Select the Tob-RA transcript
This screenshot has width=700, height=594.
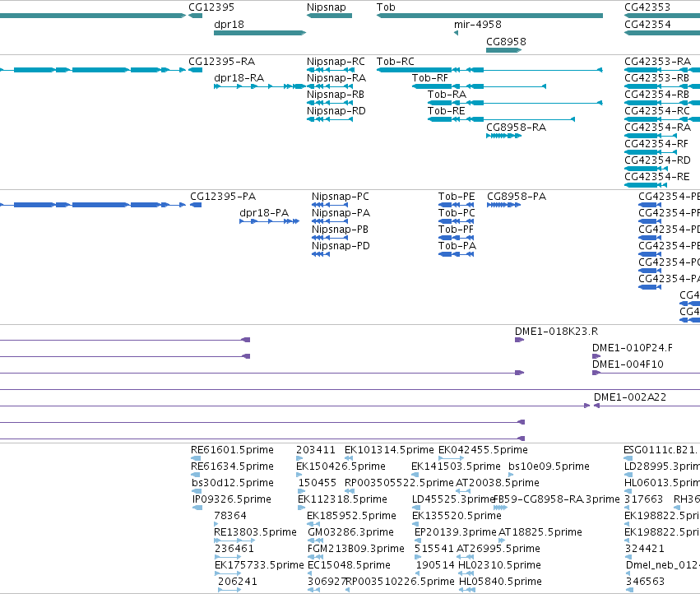[515, 103]
